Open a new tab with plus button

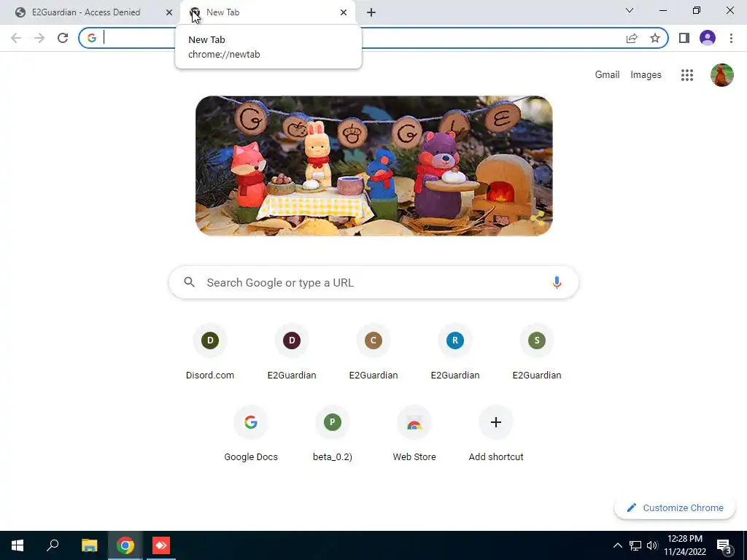371,12
